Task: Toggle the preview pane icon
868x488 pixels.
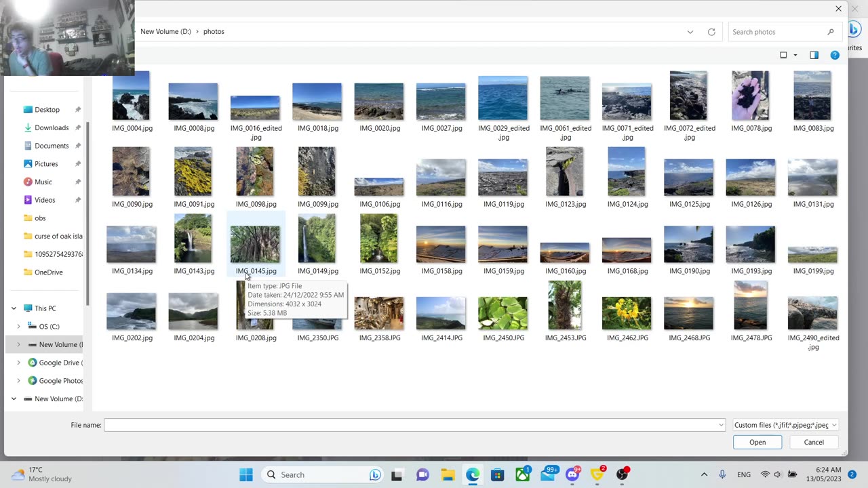Action: [x=814, y=55]
